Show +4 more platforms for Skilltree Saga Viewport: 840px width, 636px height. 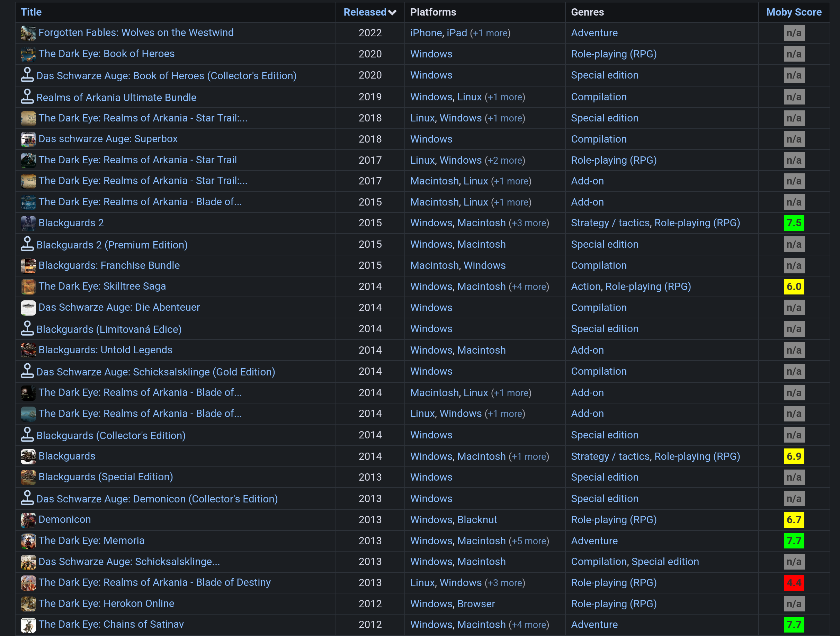(x=529, y=287)
